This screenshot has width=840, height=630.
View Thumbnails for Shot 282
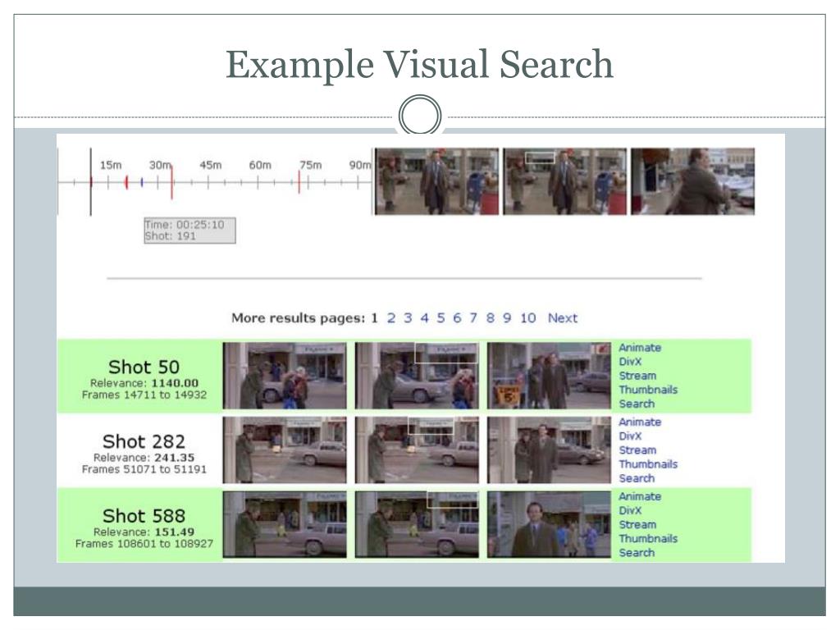pyautogui.click(x=648, y=464)
